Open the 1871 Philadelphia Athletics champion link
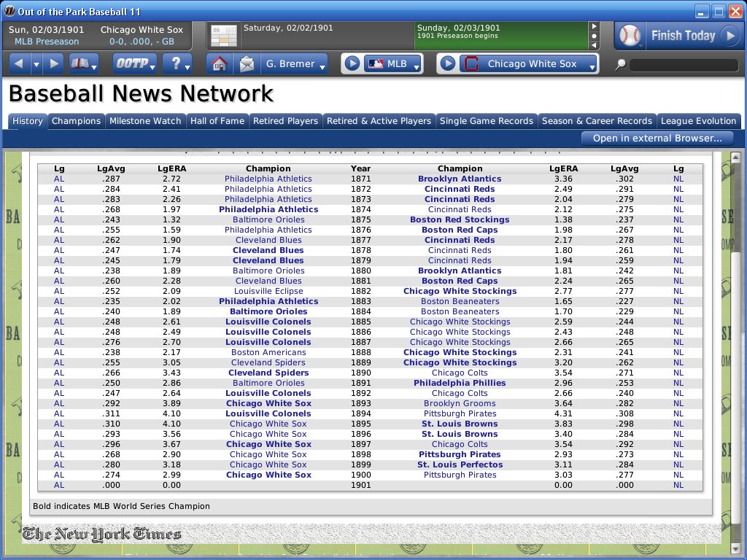Viewport: 747px width, 560px height. coord(268,179)
